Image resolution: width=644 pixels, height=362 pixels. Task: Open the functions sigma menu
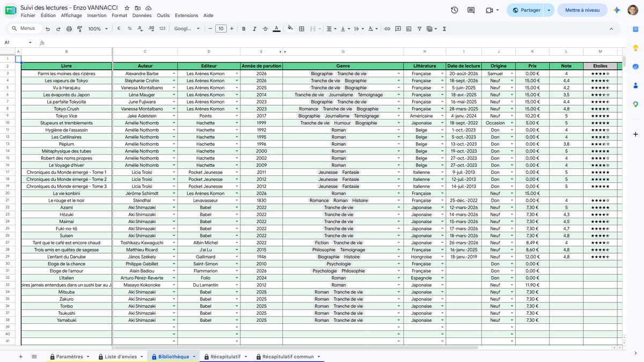444,29
